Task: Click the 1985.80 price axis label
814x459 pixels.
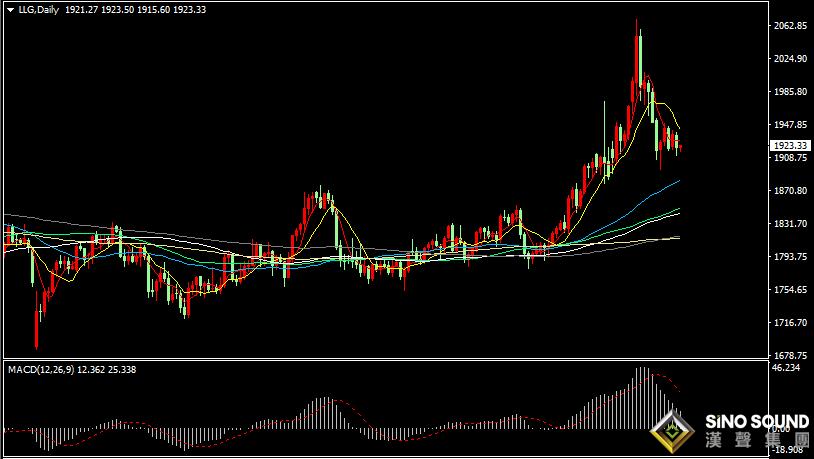Action: click(790, 92)
